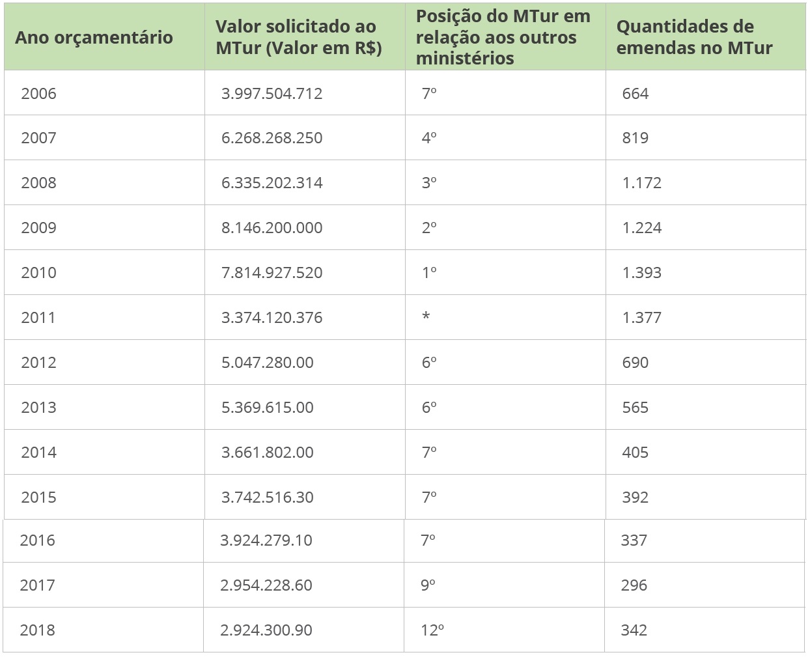This screenshot has width=810, height=672.
Task: Select the amendments count 1.377
Action: point(641,318)
